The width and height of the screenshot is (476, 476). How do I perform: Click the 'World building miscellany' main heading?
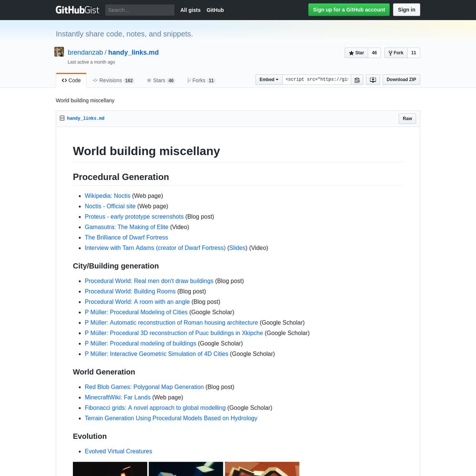[146, 151]
